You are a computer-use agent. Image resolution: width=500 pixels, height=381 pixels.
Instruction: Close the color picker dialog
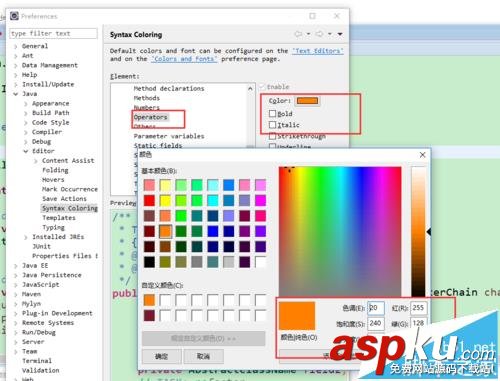pyautogui.click(x=422, y=155)
